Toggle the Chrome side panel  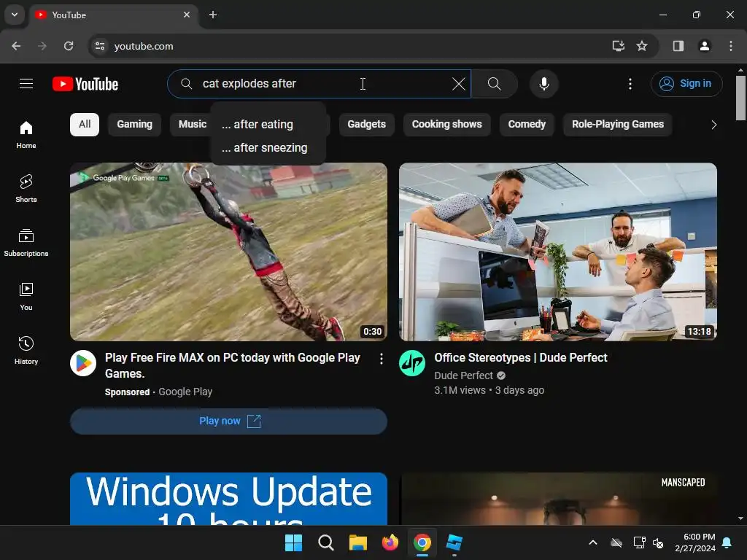[x=678, y=46]
